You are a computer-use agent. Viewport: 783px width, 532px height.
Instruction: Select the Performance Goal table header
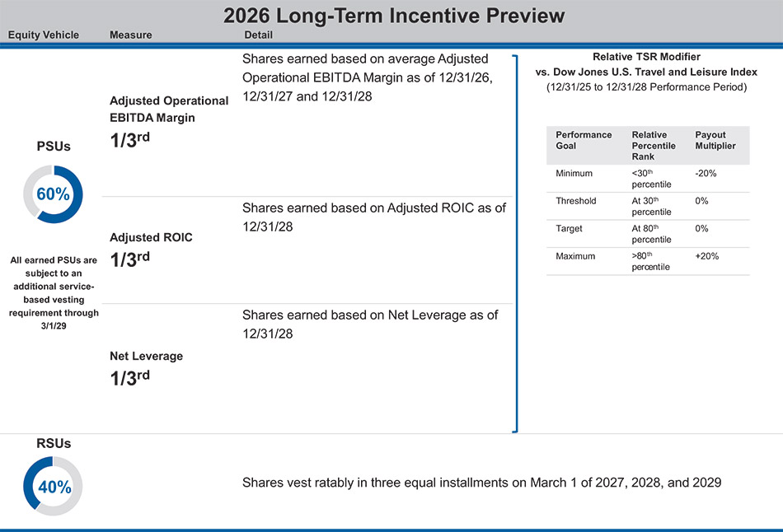[x=584, y=140]
